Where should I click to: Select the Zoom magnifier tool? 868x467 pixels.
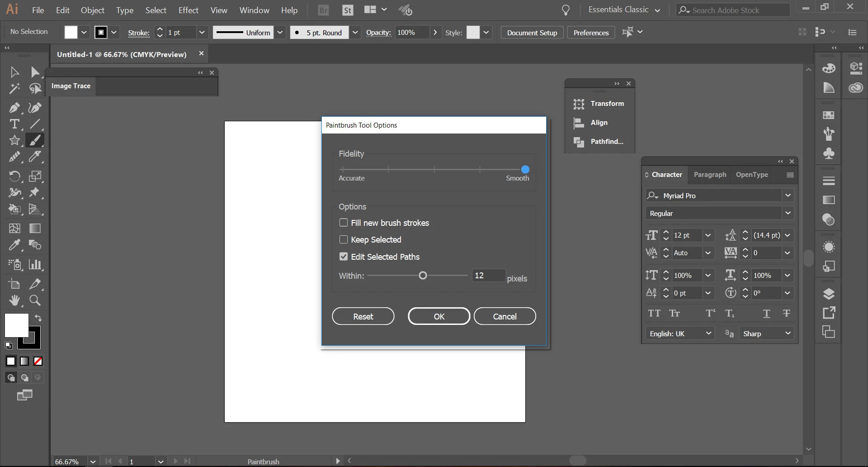click(35, 300)
